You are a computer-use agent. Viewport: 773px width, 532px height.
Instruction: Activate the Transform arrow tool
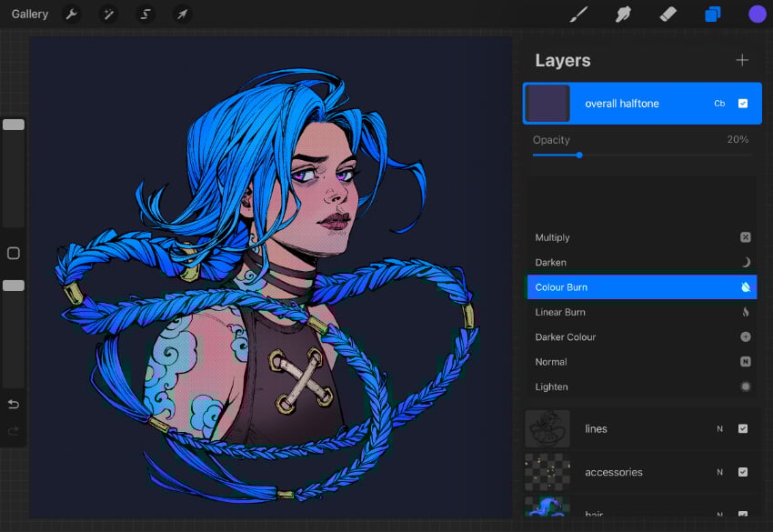[182, 14]
